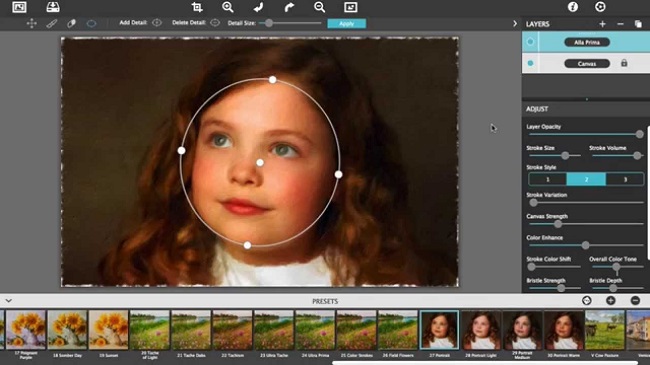Screen dimensions: 650x365
Task: Choose the V Cow Pasture preset
Action: tap(605, 330)
